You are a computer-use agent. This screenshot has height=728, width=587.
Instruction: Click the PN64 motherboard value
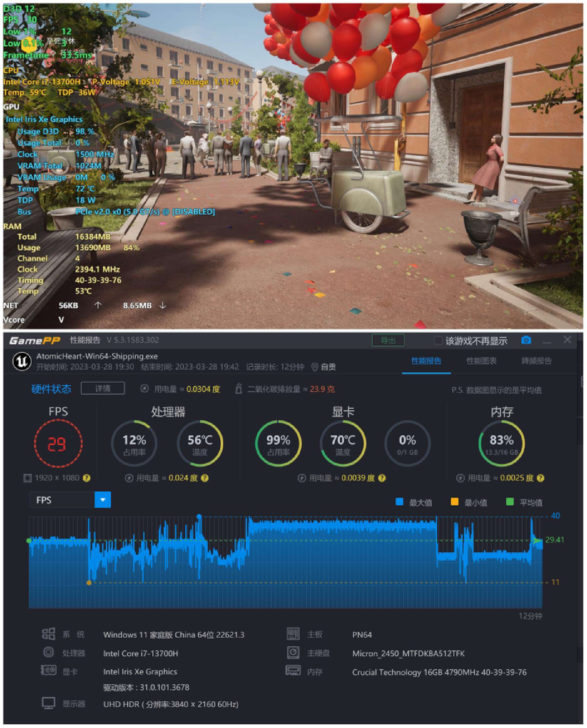[x=362, y=635]
